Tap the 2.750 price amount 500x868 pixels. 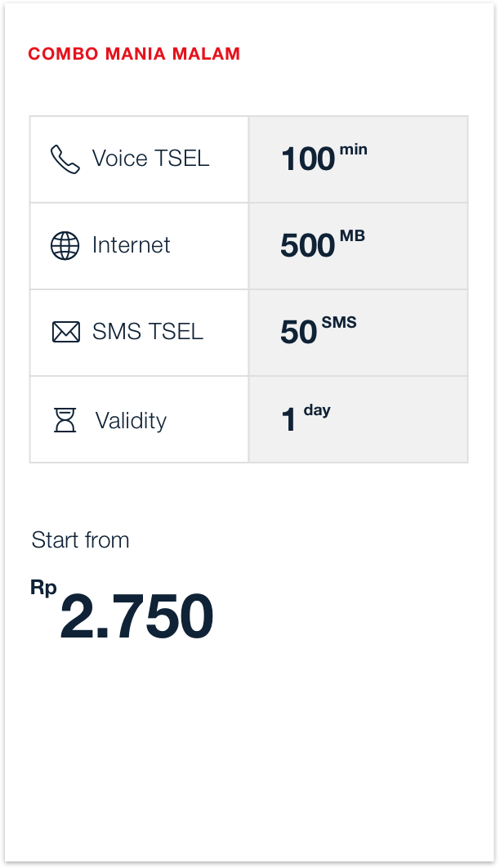click(x=136, y=617)
